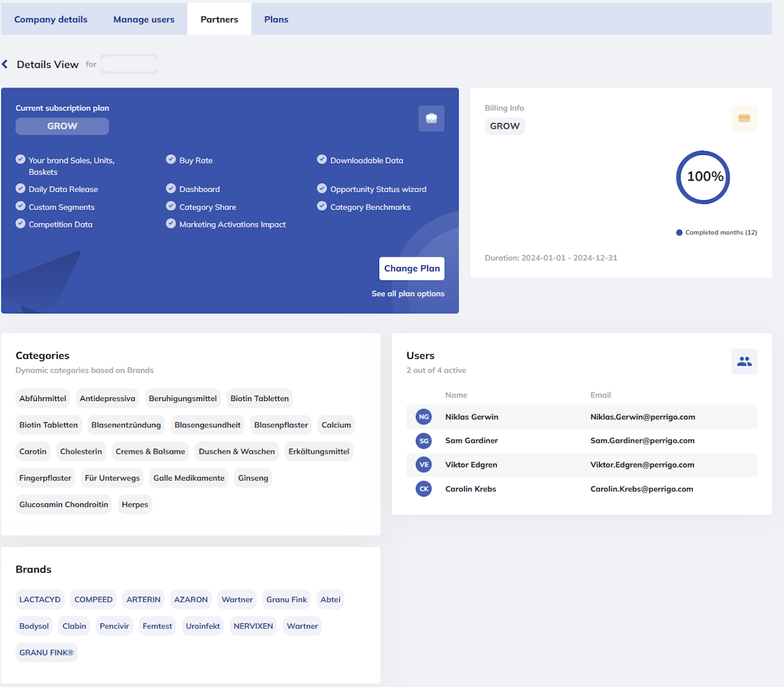This screenshot has height=687, width=784.
Task: Choose the Blasenentzündung category chip
Action: (x=126, y=425)
